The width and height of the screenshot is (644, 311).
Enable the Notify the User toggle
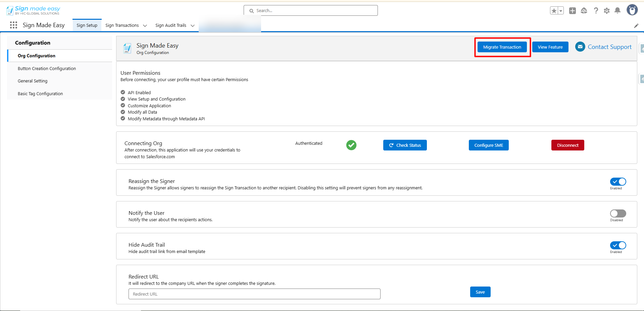click(618, 213)
